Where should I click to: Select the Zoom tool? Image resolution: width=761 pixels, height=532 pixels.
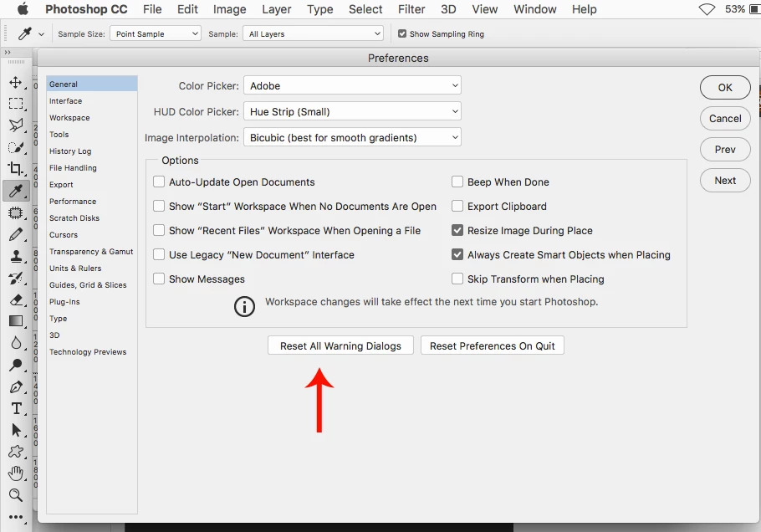16,495
